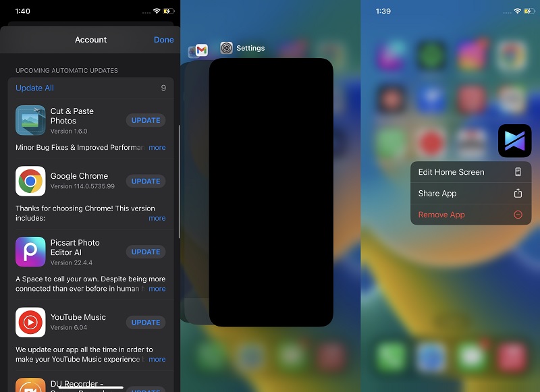Image resolution: width=540 pixels, height=392 pixels.
Task: Update the Google Chrome app
Action: 146,181
